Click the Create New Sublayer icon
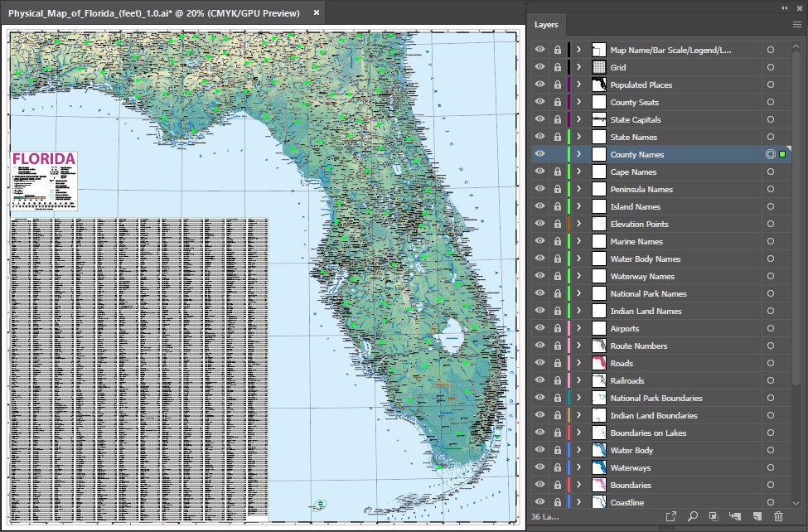This screenshot has width=808, height=532. point(736,515)
